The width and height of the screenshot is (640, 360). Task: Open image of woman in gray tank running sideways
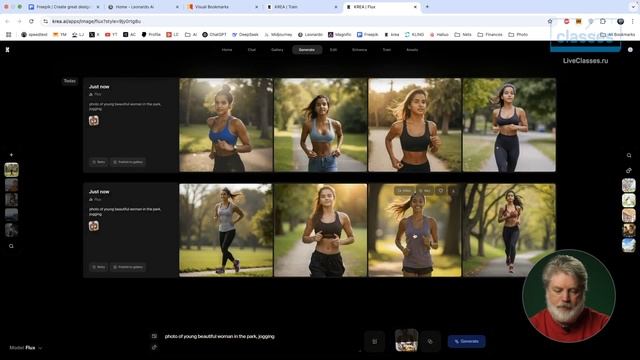[x=226, y=230]
